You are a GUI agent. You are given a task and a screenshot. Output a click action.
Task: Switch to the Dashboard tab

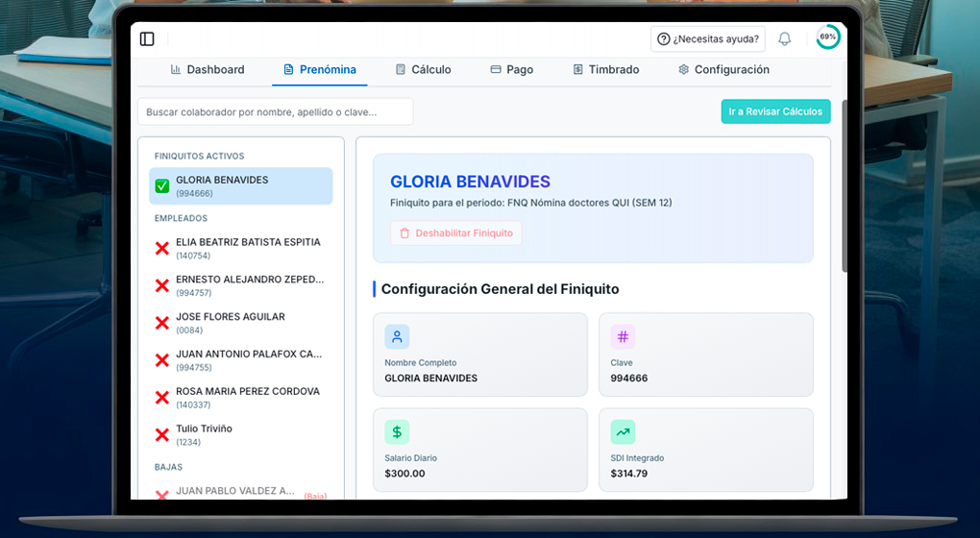coord(208,69)
